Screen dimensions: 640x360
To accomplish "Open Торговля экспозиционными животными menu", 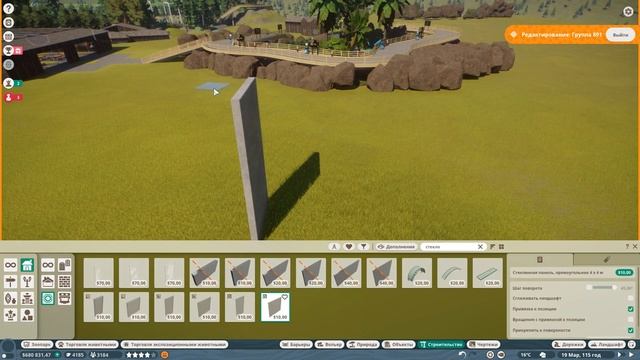I will tap(174, 344).
